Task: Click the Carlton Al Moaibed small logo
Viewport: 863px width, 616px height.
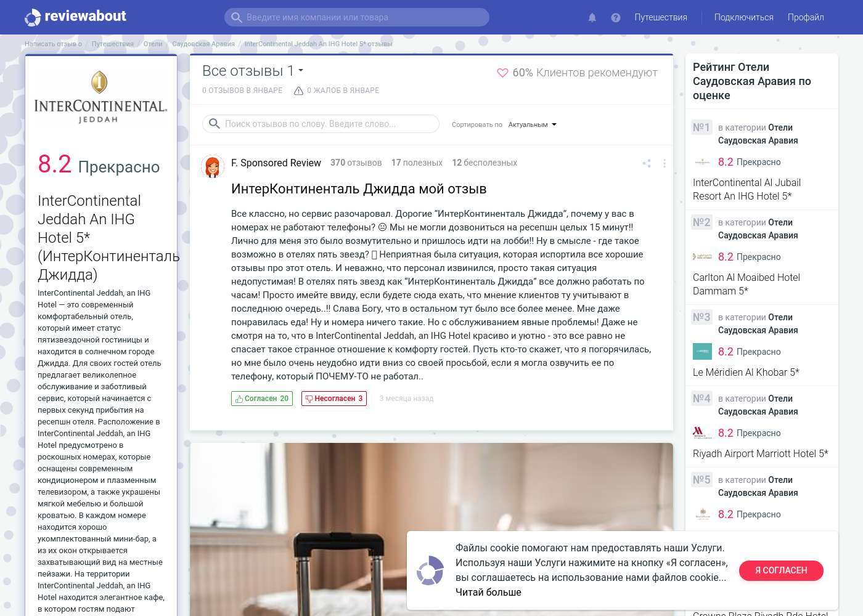Action: click(x=702, y=257)
